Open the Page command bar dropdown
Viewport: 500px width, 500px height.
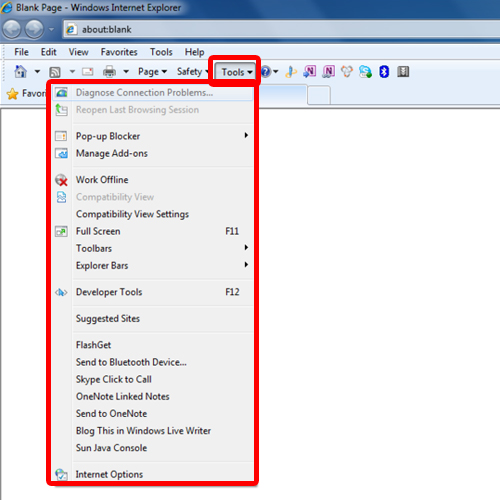coord(153,71)
